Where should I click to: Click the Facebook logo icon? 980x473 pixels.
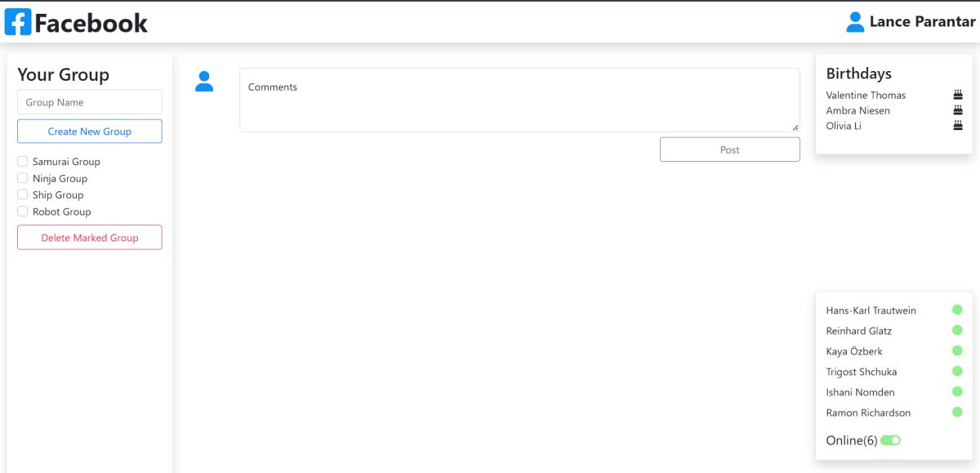pos(18,22)
